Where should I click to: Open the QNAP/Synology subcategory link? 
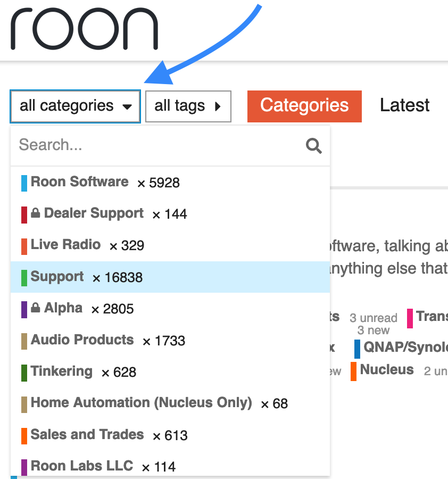tap(405, 347)
